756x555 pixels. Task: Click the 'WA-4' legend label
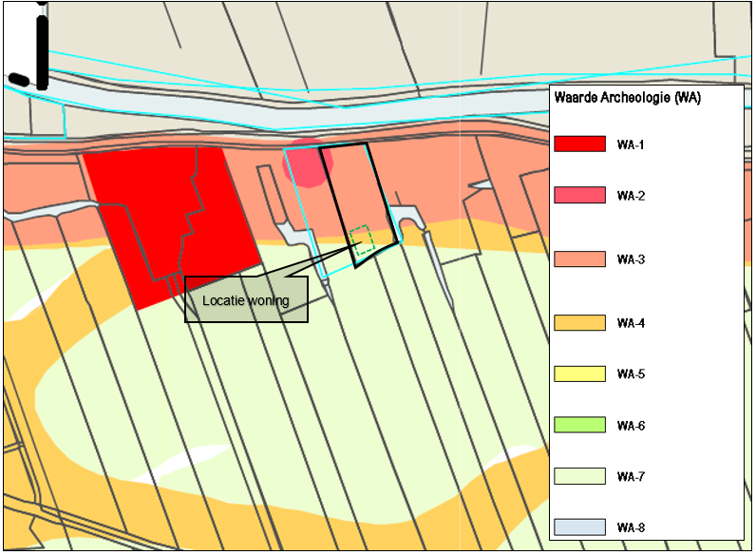631,323
